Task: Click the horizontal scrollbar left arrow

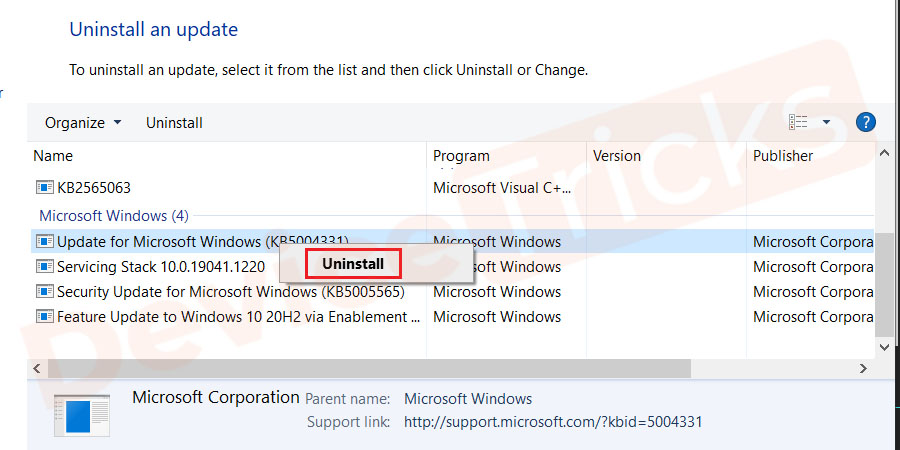Action: point(37,368)
